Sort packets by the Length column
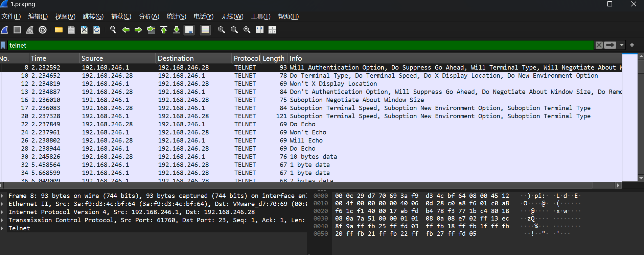Image resolution: width=644 pixels, height=255 pixels. tap(274, 58)
